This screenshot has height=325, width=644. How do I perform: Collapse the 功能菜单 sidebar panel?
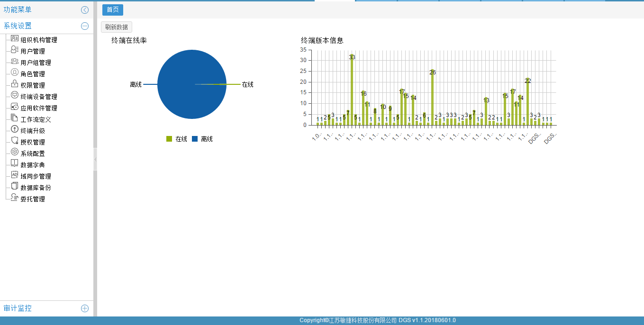point(85,10)
